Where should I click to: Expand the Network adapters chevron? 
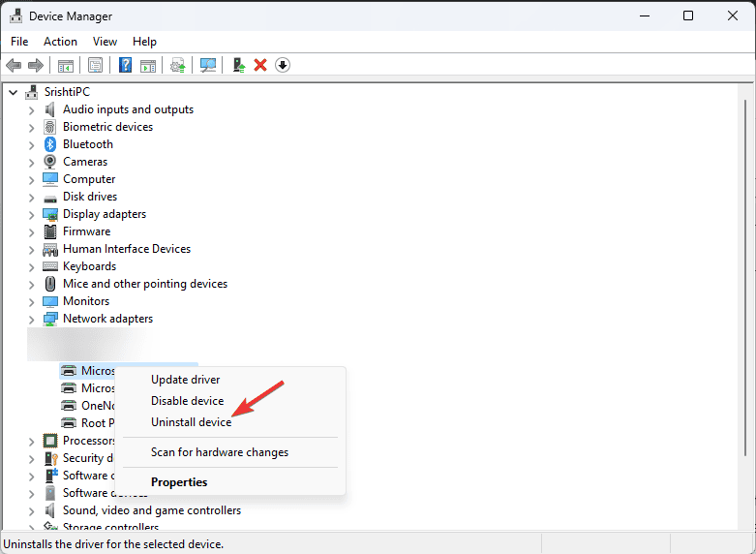click(x=31, y=320)
